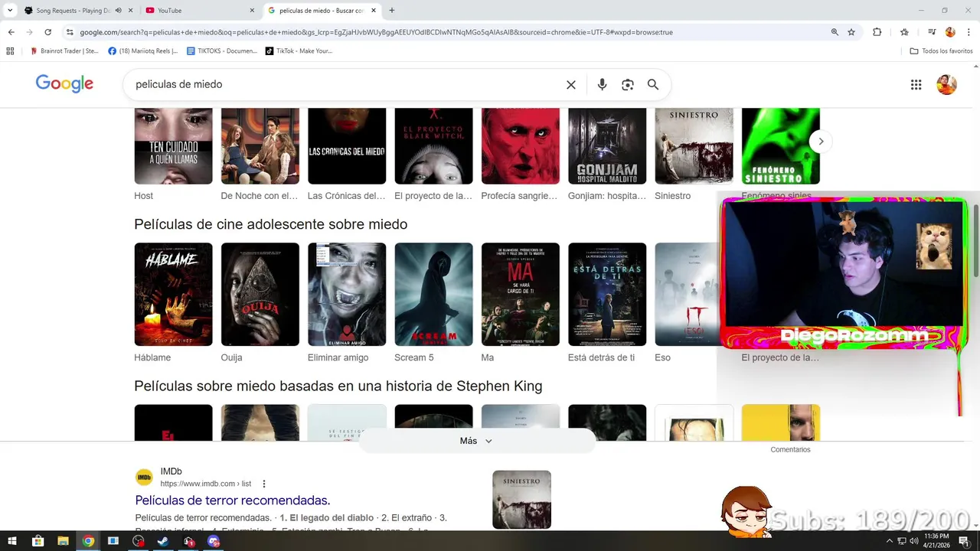Open the Ouija movie poster
The width and height of the screenshot is (980, 551).
pyautogui.click(x=260, y=295)
